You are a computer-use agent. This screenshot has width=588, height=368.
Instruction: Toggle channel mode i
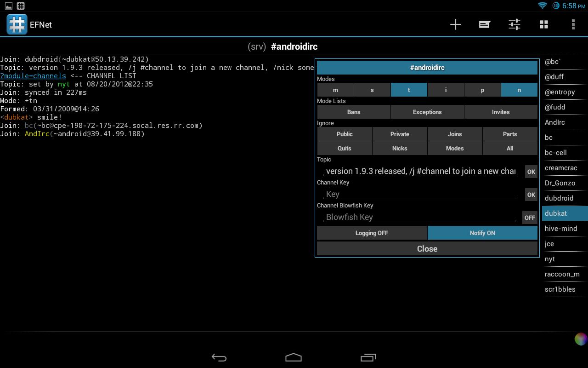(446, 90)
